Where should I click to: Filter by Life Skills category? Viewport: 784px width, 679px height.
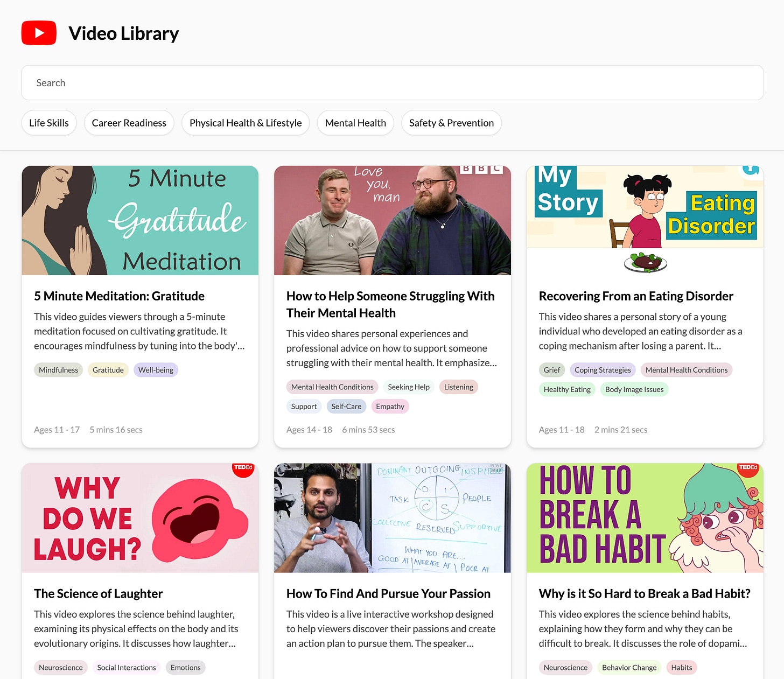(49, 123)
